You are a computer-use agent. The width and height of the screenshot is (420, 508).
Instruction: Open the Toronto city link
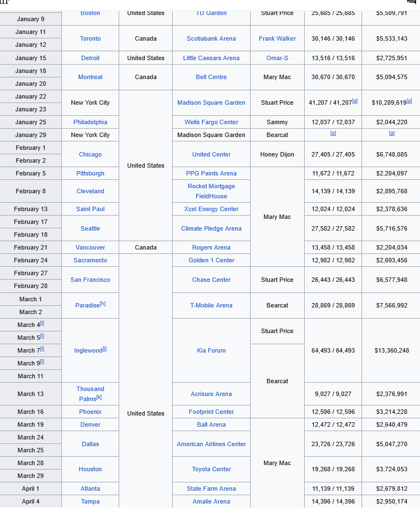(x=90, y=38)
